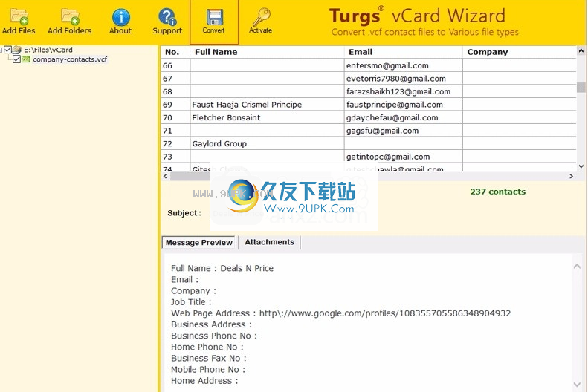The width and height of the screenshot is (588, 392).
Task: Select the vcf file icon for company-contacts
Action: 26,59
